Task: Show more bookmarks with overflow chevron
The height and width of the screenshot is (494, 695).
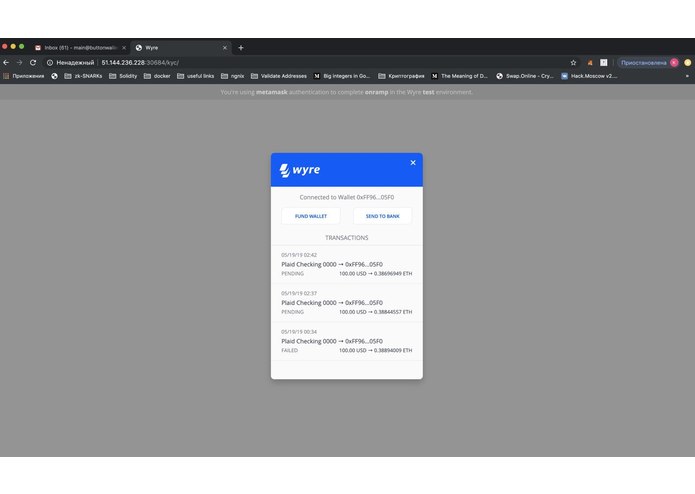Action: [x=687, y=76]
